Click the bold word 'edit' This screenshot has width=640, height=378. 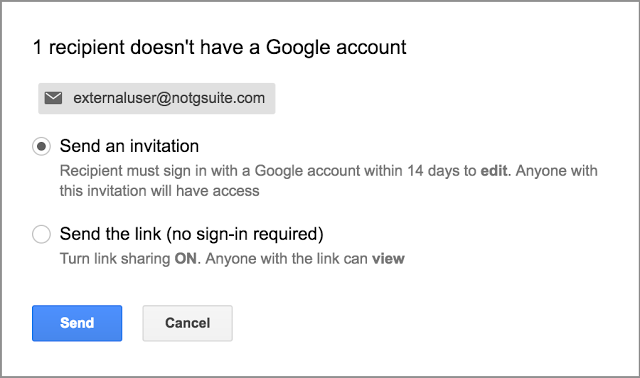(494, 171)
